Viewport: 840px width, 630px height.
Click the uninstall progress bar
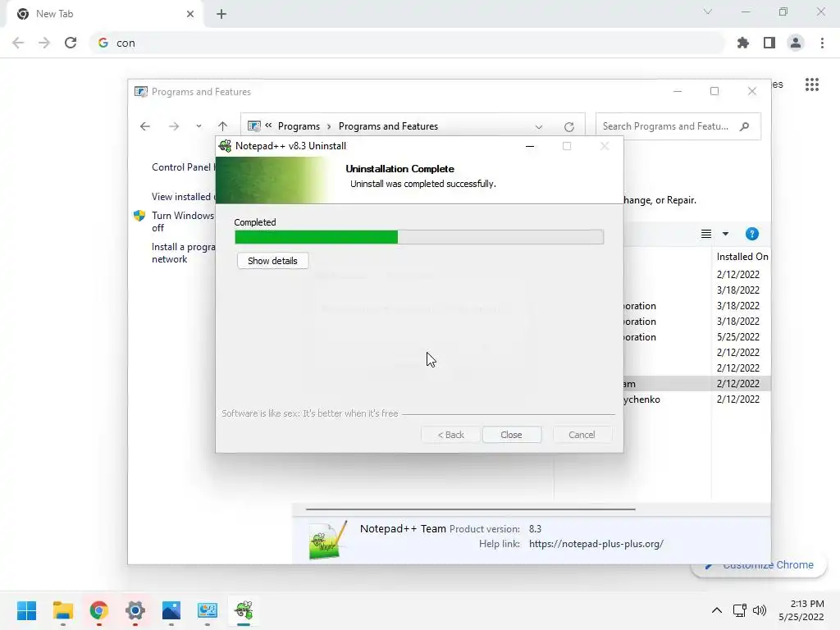(x=419, y=237)
